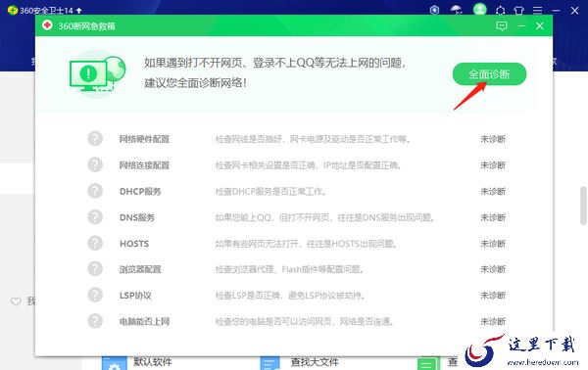Click the status icon beside 网络硬件配置

(95, 139)
